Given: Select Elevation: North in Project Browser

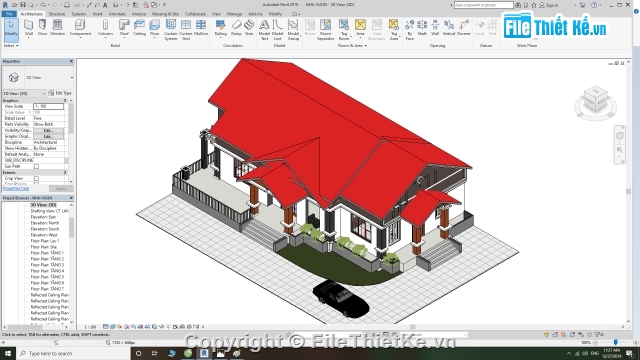Looking at the screenshot, I should (44, 223).
